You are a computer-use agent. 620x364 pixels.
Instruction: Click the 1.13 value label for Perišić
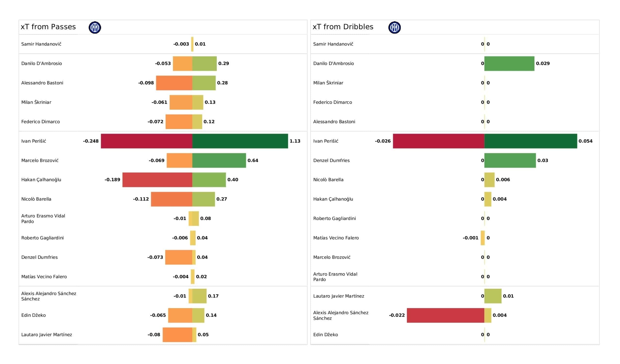point(295,141)
